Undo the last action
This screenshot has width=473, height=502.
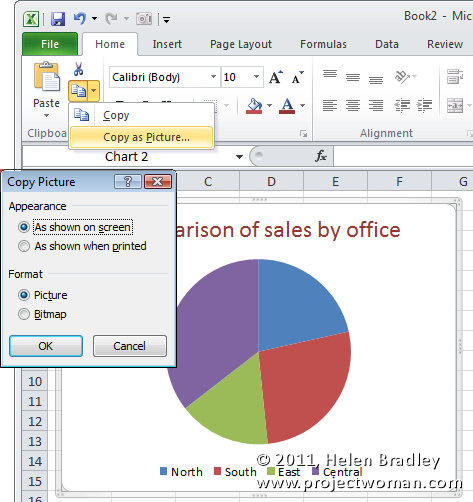(80, 18)
